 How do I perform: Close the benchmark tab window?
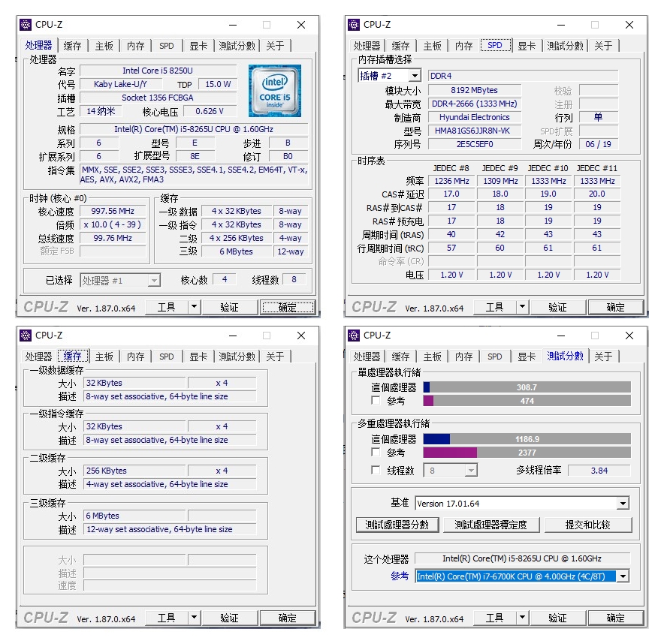tap(629, 336)
